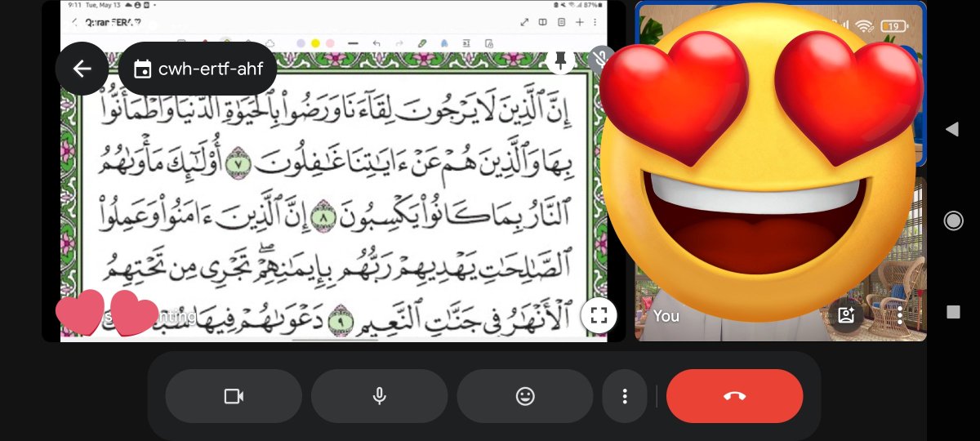Viewport: 980px width, 441px height.
Task: Click the split-view icon in the shared app header
Action: pos(543,22)
